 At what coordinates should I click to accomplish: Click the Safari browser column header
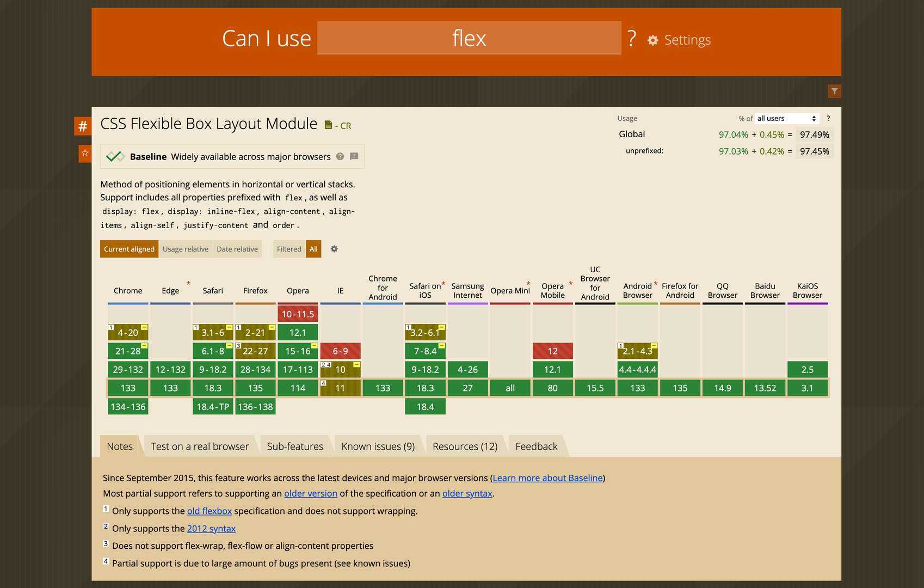click(x=213, y=291)
